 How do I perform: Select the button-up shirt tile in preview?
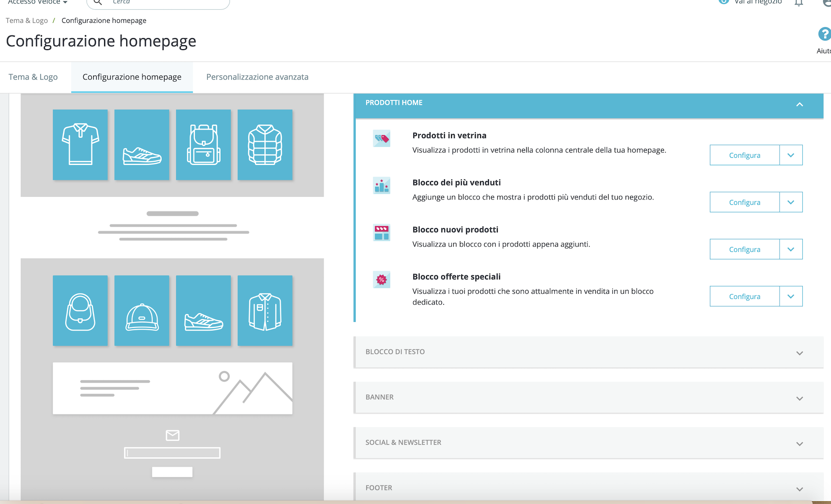[x=265, y=311]
